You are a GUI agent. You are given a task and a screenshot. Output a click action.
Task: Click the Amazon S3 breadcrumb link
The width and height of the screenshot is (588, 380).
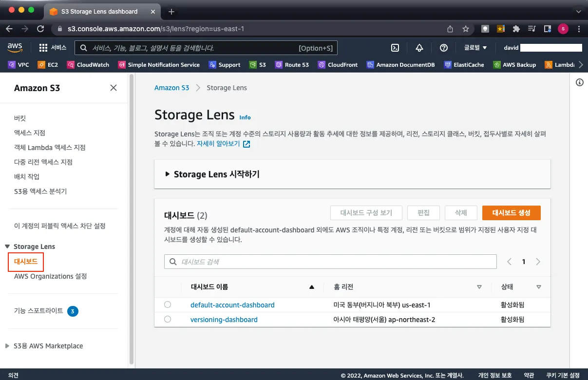[171, 88]
